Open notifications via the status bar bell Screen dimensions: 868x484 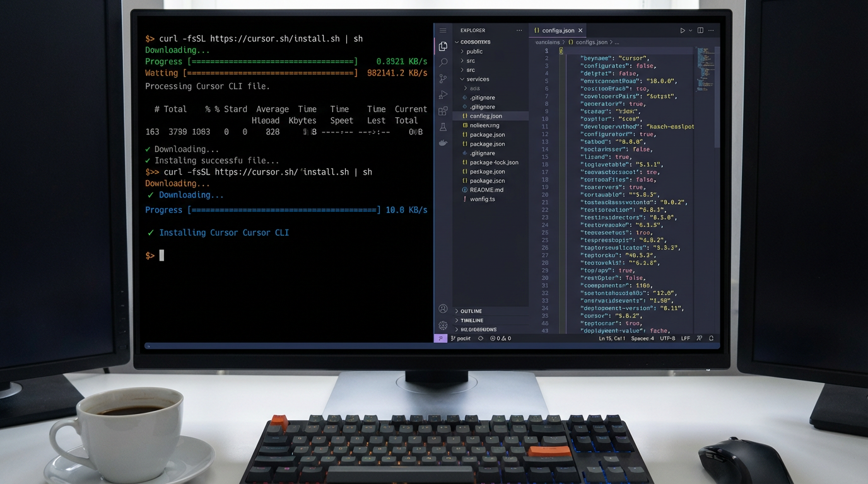(x=711, y=338)
